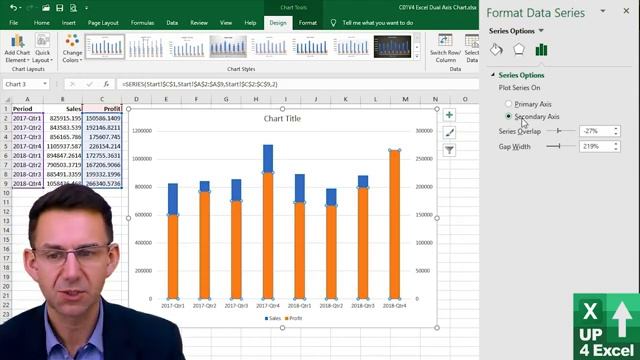Image resolution: width=640 pixels, height=360 pixels.
Task: Click the orange 2018-Qtr4 Profit bar
Action: (x=394, y=224)
